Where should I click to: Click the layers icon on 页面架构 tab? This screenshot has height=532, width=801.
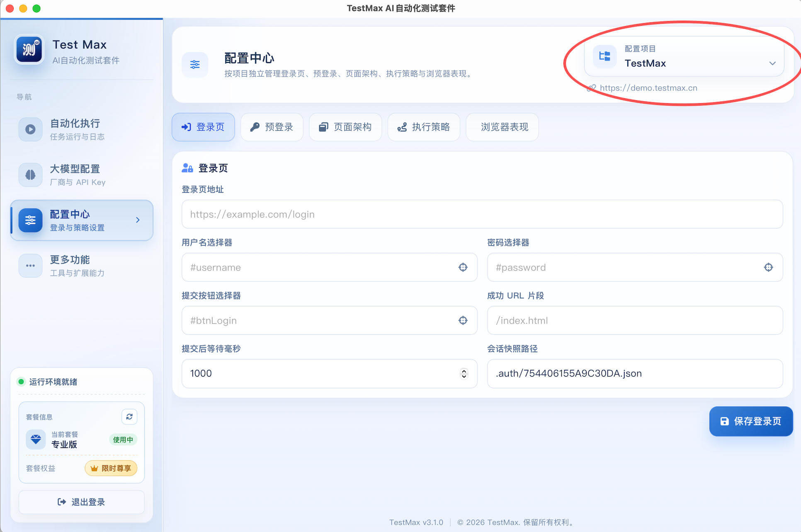pyautogui.click(x=323, y=127)
